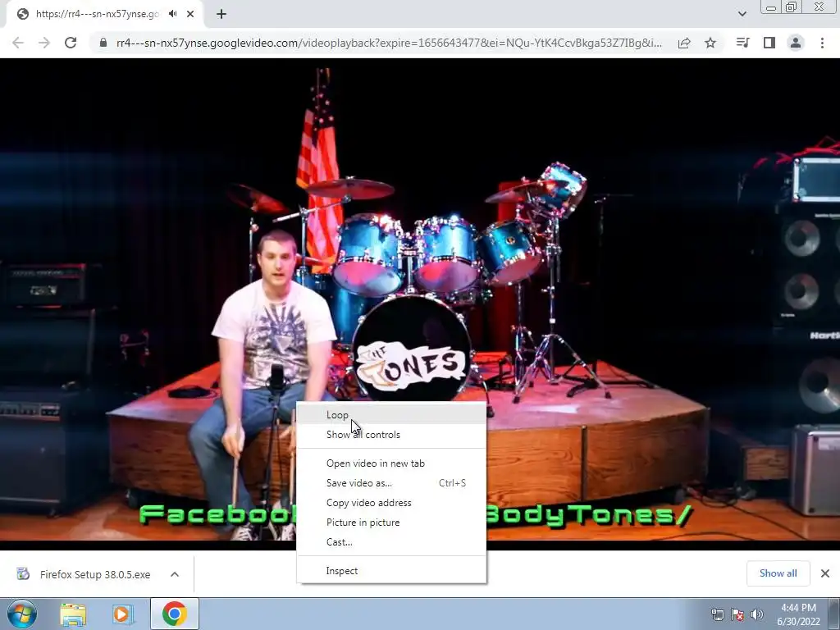The image size is (840, 630).
Task: Reload the current page
Action: (71, 43)
